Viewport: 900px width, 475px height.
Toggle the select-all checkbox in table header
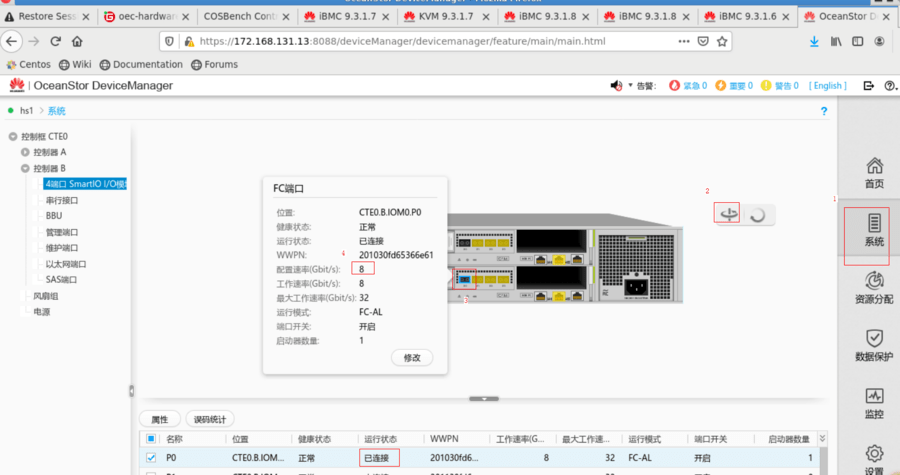click(x=151, y=439)
